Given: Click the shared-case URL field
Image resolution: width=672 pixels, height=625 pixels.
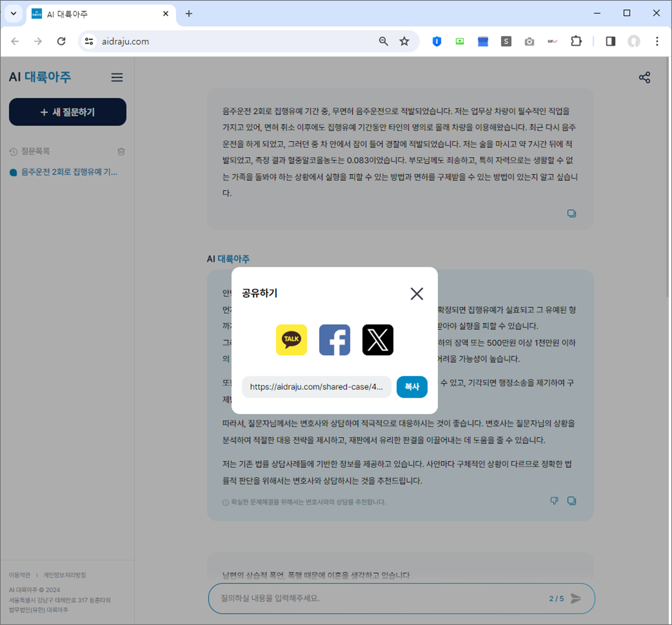Looking at the screenshot, I should (316, 387).
